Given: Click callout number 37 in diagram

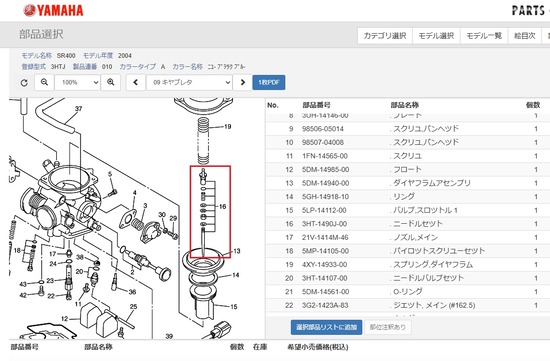Looking at the screenshot, I should coord(79,109).
